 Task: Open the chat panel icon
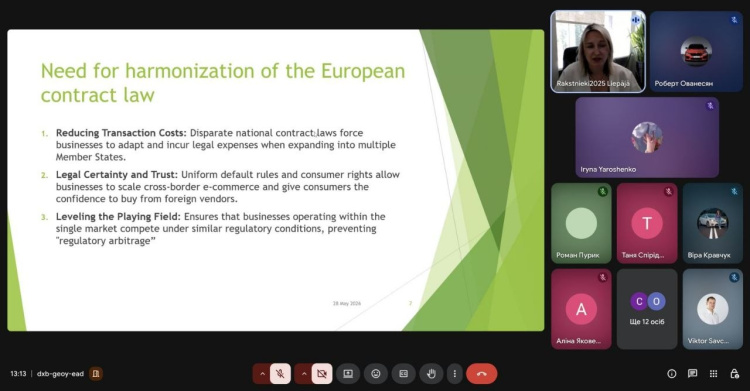[x=692, y=374]
